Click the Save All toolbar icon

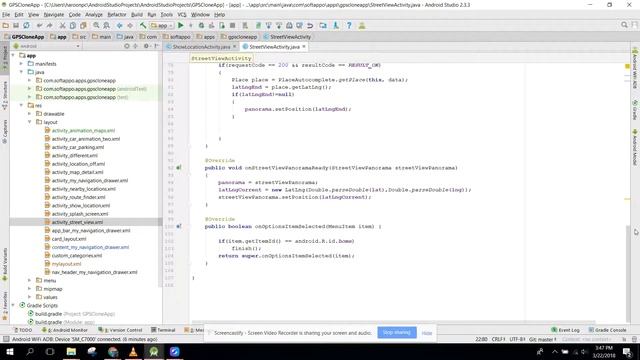tap(16, 25)
